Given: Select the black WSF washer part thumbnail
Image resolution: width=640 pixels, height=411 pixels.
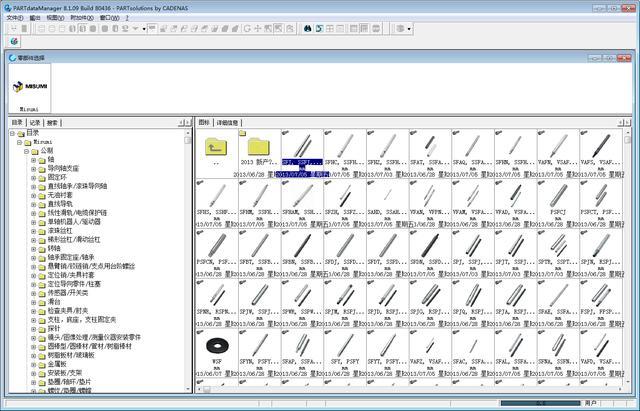Looking at the screenshot, I should pyautogui.click(x=215, y=346).
